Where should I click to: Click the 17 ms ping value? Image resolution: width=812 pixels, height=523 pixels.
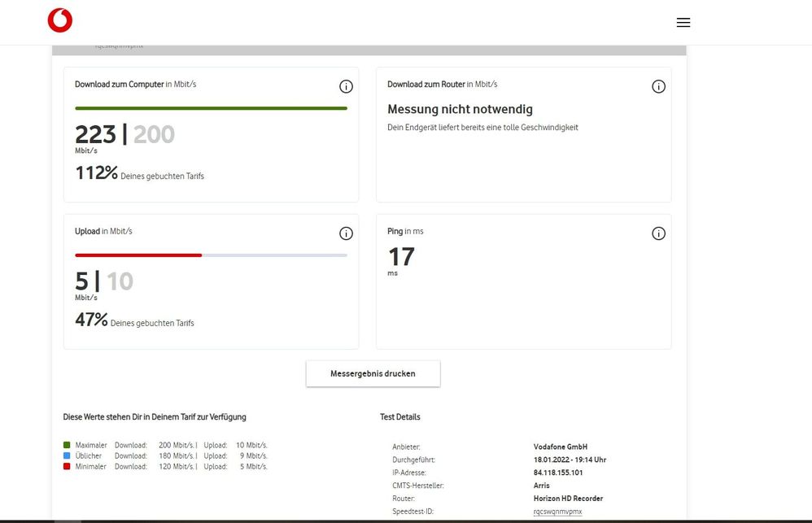click(x=401, y=257)
